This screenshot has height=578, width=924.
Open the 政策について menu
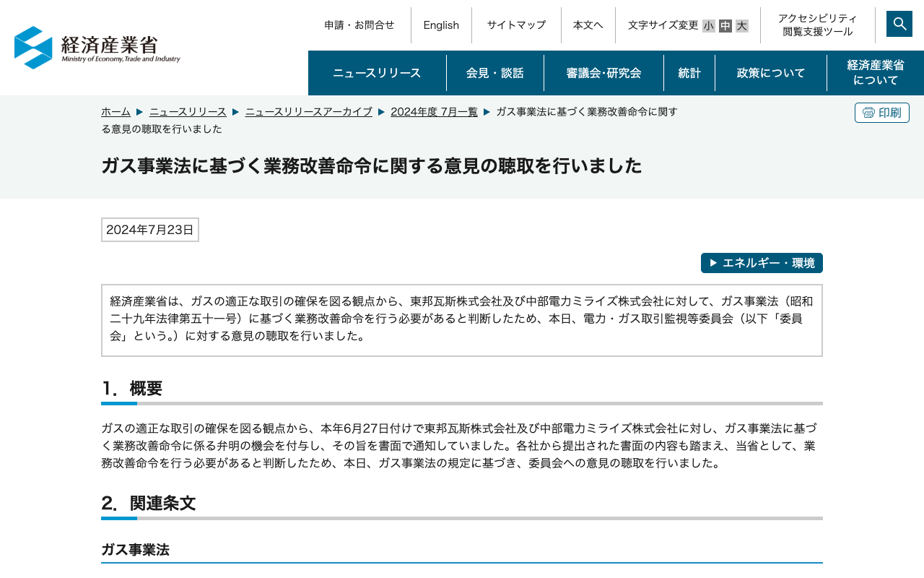click(x=771, y=73)
